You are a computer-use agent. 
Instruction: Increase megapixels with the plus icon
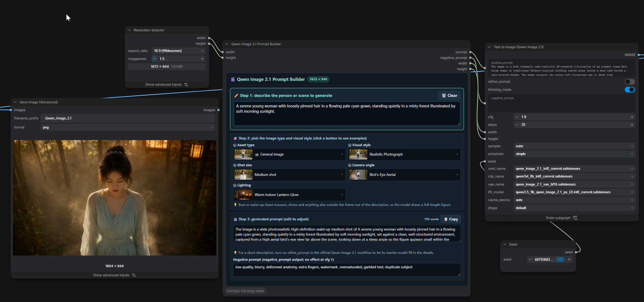[x=202, y=59]
